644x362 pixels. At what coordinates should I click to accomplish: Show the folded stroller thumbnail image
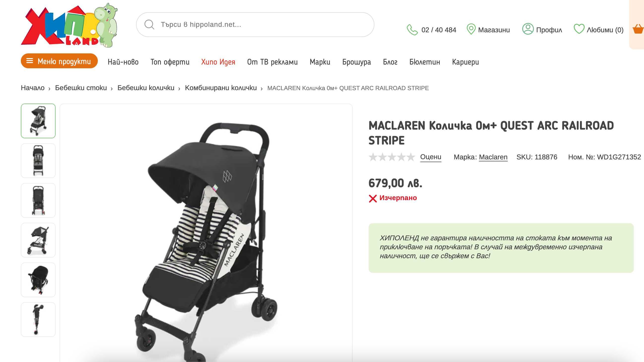38,320
